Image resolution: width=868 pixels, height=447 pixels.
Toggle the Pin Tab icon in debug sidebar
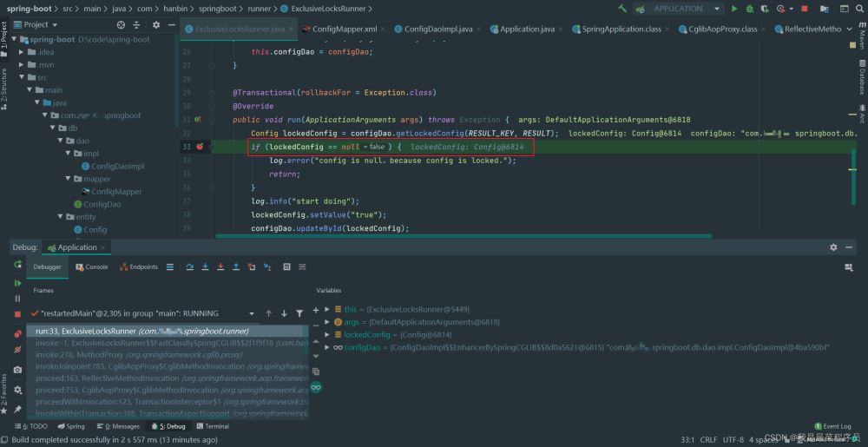point(17,409)
